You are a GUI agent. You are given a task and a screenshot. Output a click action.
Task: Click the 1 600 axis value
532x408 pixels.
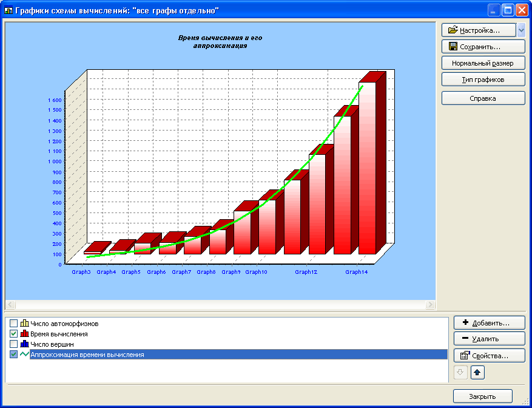[x=55, y=100]
